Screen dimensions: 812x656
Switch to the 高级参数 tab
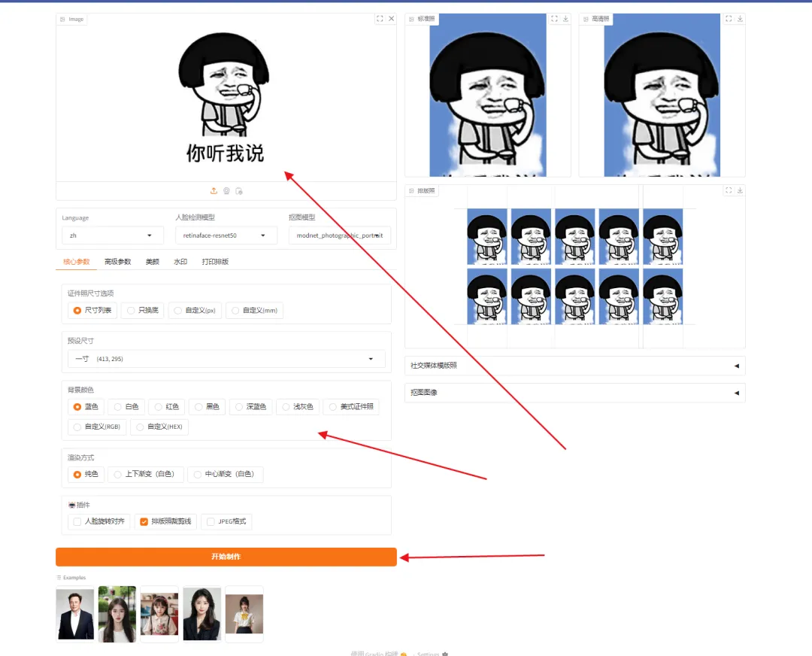point(117,262)
